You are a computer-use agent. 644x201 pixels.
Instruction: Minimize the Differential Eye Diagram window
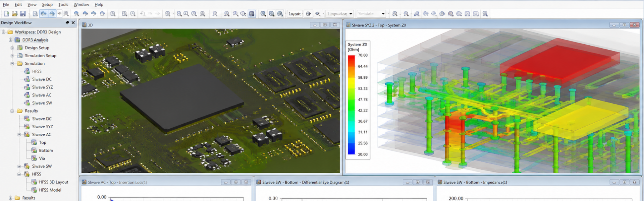coord(407,182)
